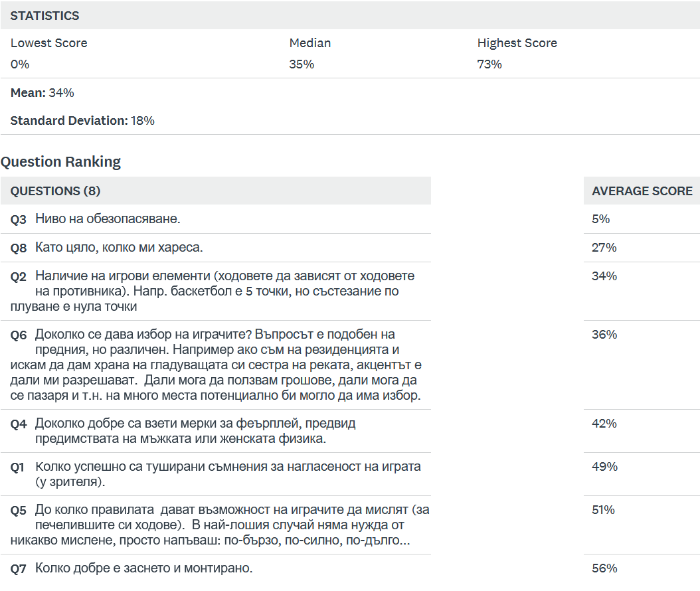
Task: Click the AVERAGE SCORE column header
Action: [x=642, y=191]
